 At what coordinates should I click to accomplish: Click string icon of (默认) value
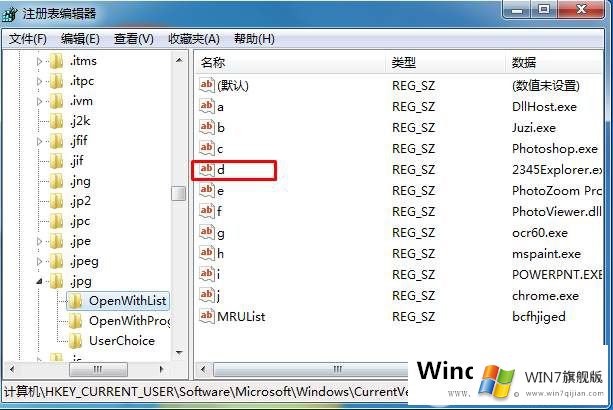[206, 85]
